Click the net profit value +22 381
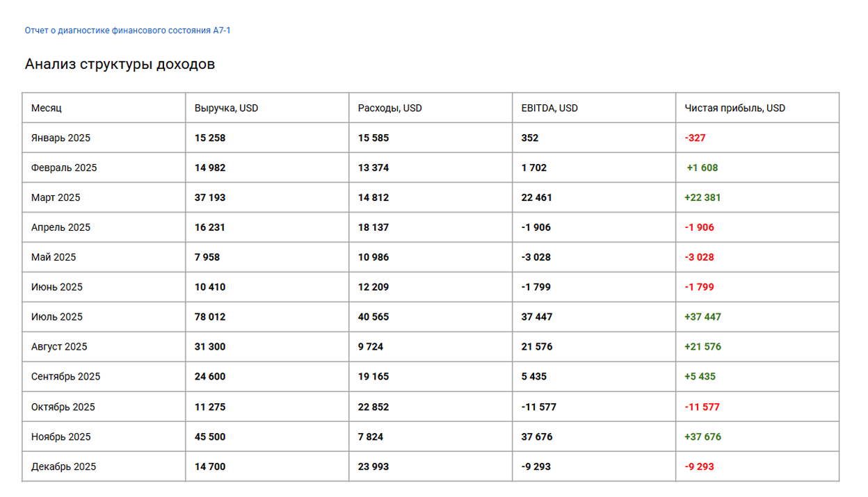Screen dimensions: 868x497 [703, 197]
